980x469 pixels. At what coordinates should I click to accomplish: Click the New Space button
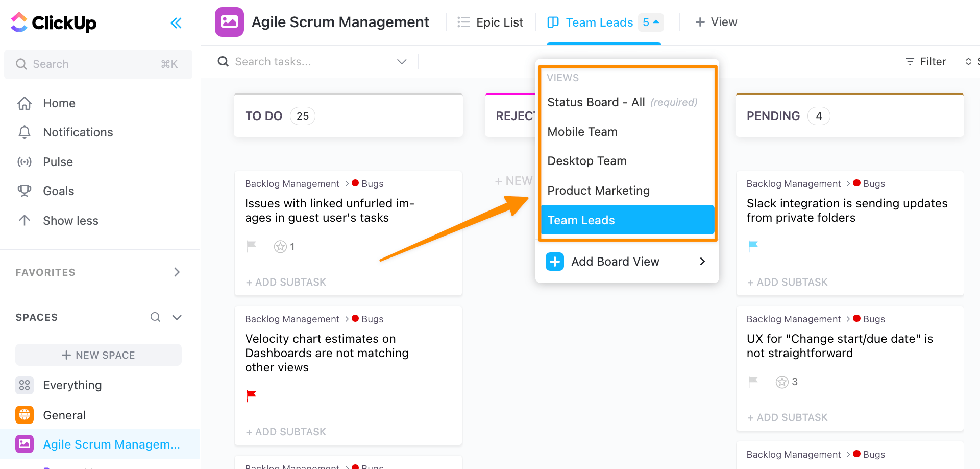coord(99,355)
